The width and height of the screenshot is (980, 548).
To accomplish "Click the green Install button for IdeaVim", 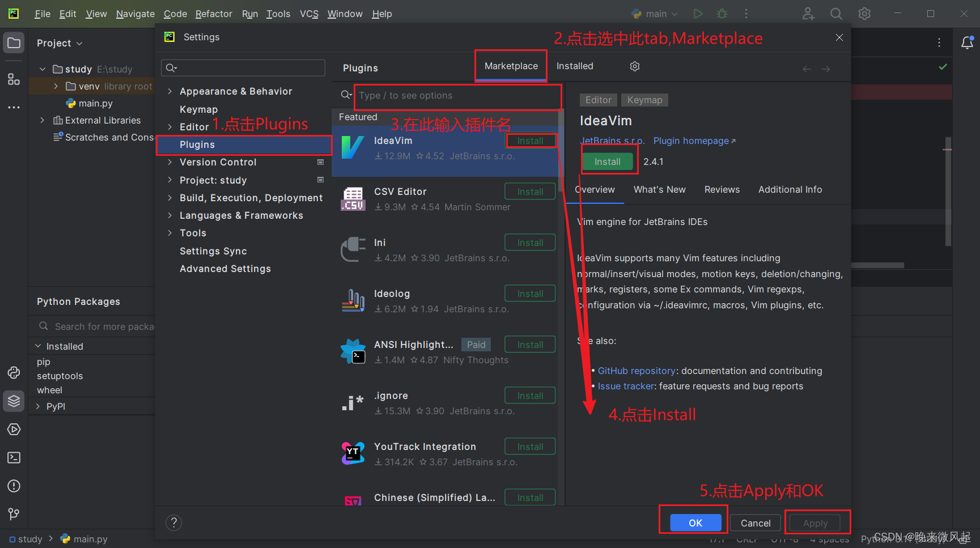I will (608, 162).
